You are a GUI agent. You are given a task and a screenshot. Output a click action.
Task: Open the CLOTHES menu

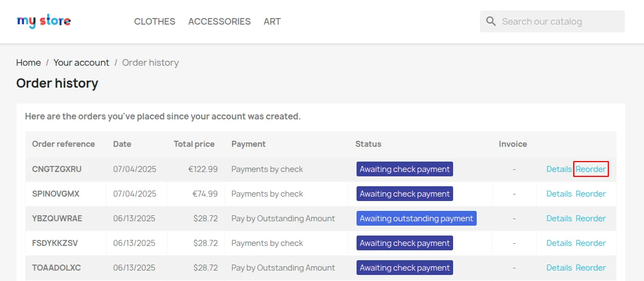pos(155,21)
